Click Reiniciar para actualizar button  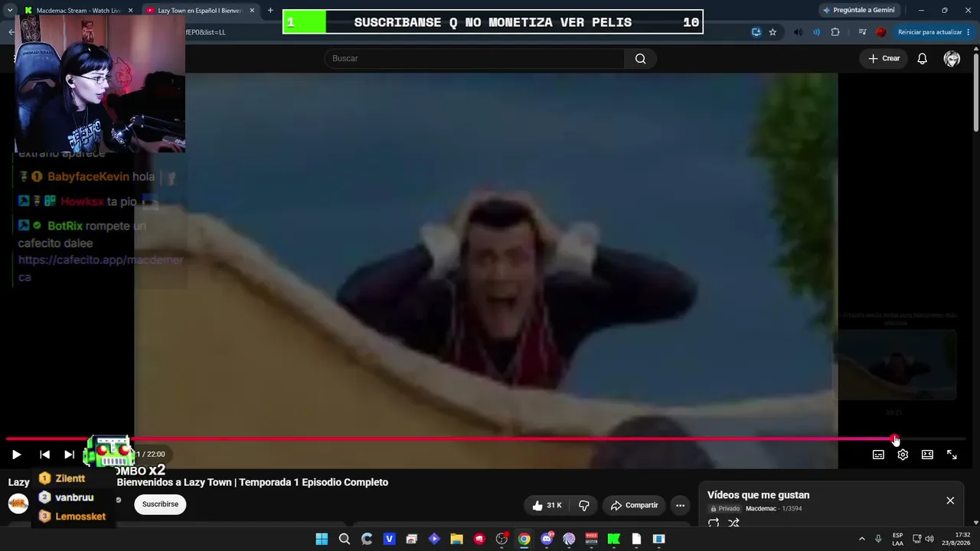(929, 32)
